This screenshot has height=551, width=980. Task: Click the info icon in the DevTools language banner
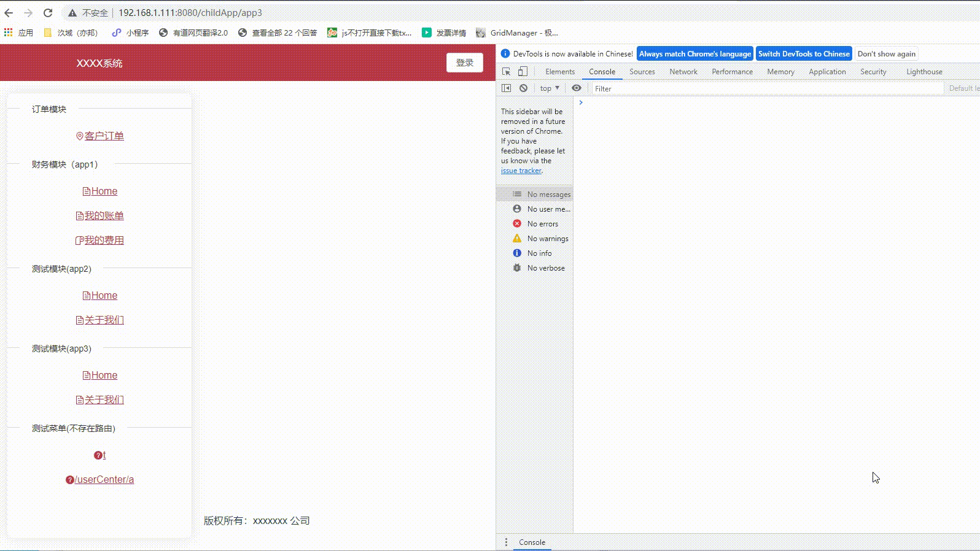click(x=505, y=53)
